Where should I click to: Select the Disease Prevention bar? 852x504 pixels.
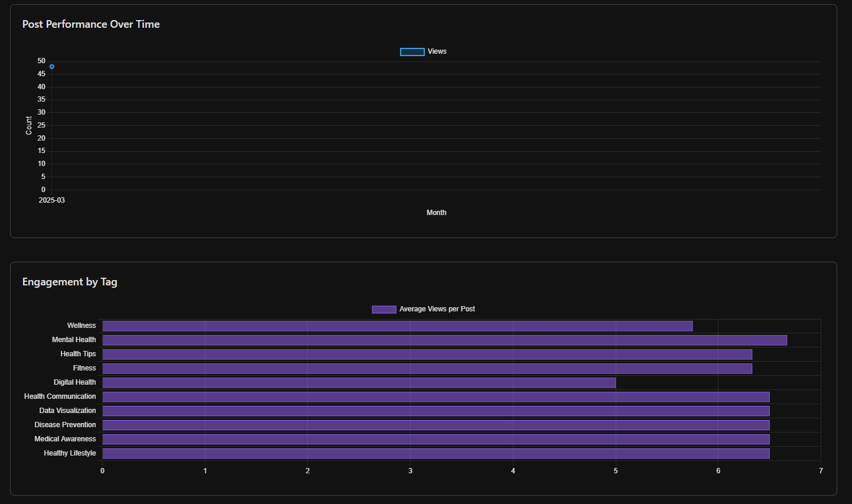click(436, 425)
